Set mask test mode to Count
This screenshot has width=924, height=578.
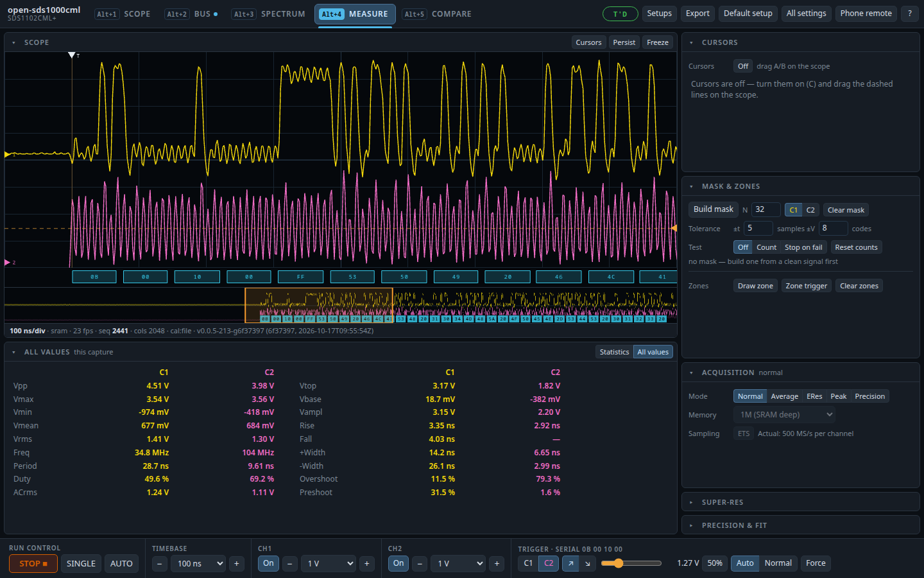click(766, 247)
